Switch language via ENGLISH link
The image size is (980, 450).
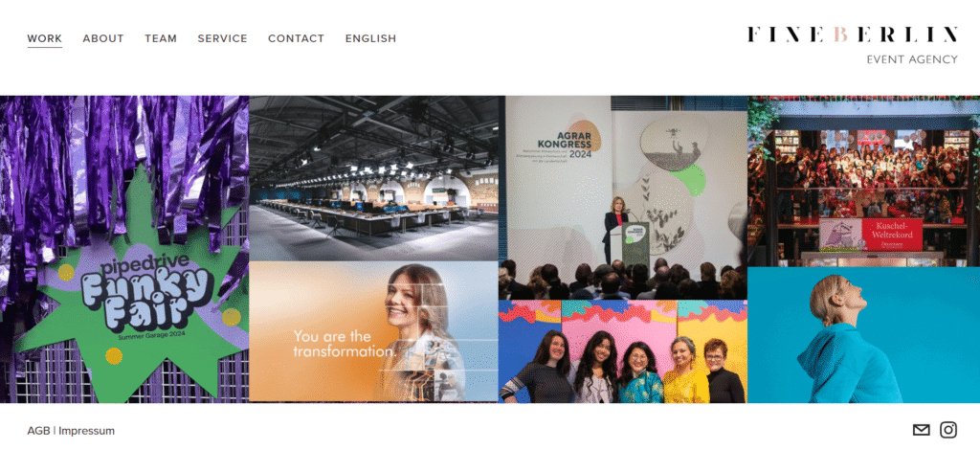pos(370,38)
